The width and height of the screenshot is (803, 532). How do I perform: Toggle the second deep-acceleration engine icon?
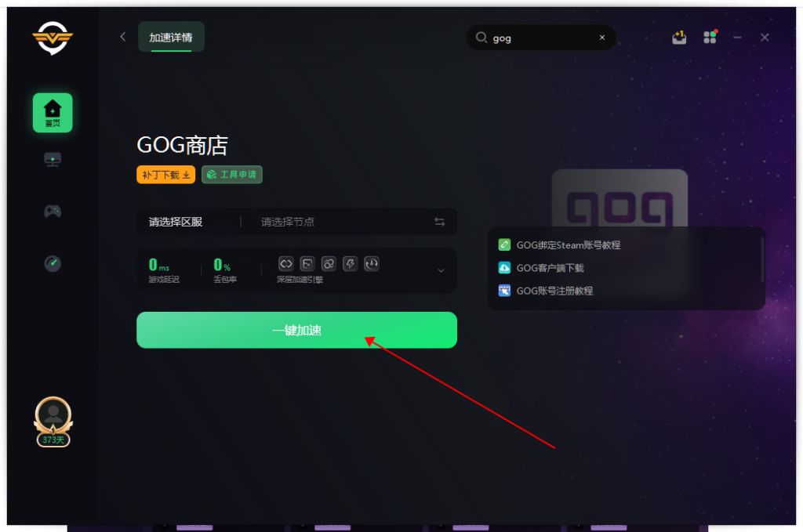pyautogui.click(x=307, y=264)
